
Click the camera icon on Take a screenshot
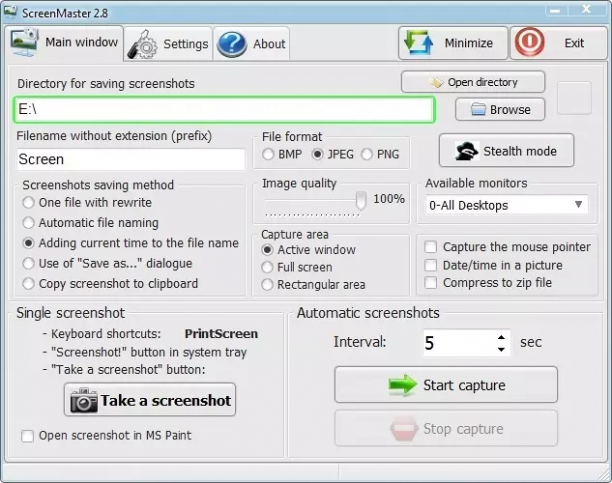(84, 400)
